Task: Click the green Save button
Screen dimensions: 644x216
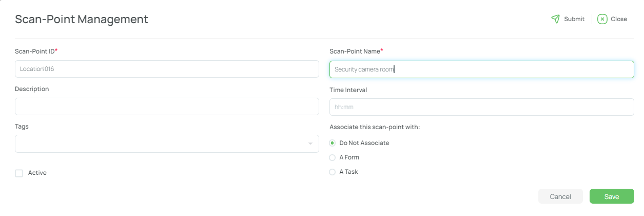Action: tap(612, 196)
